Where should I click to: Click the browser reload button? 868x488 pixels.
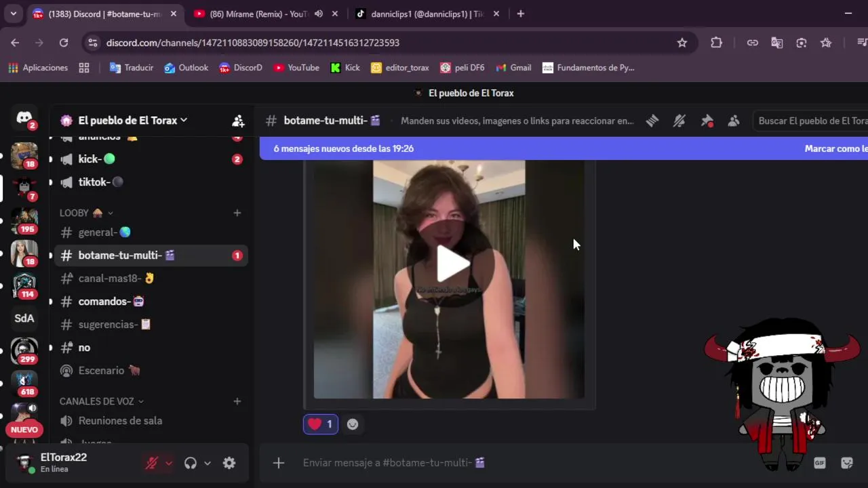pos(64,43)
